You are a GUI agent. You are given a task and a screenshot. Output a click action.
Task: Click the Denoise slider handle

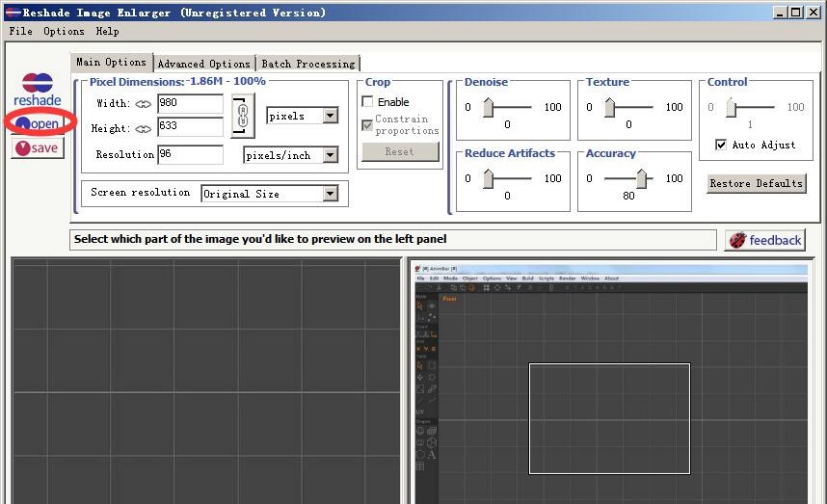click(x=489, y=107)
